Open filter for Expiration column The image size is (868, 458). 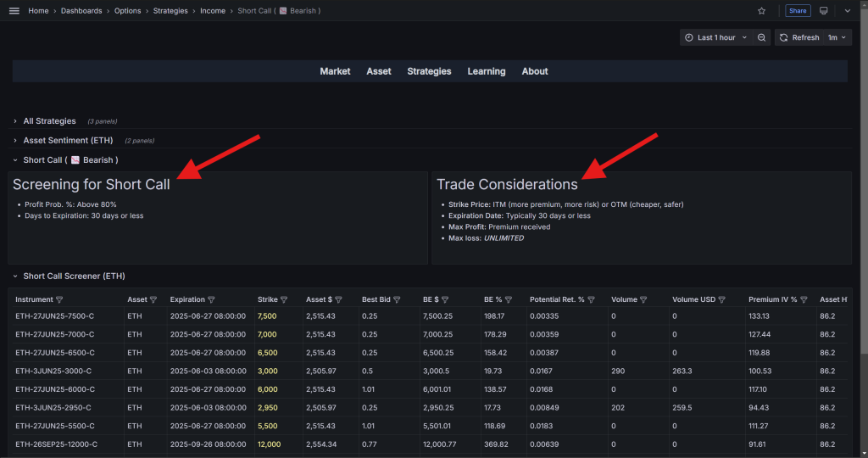(x=211, y=299)
